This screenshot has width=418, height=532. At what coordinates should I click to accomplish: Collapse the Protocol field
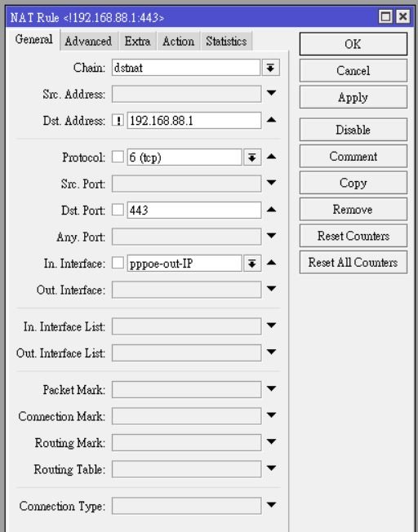[x=271, y=157]
